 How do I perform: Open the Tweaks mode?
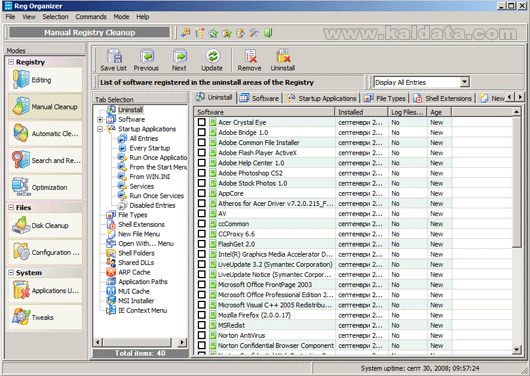45,317
